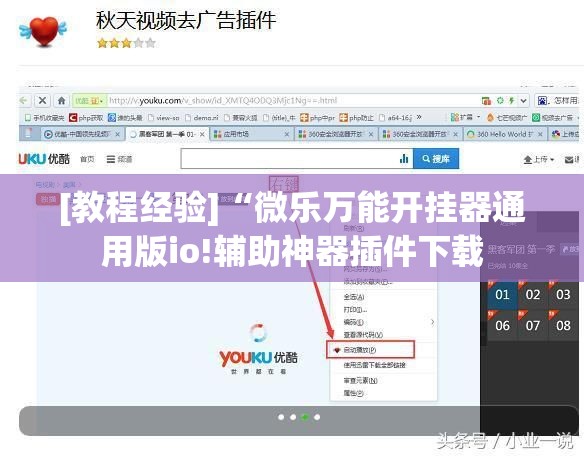Viewport: 584px width, 456px height.
Task: Select episode 07 in episode list
Action: pyautogui.click(x=533, y=326)
